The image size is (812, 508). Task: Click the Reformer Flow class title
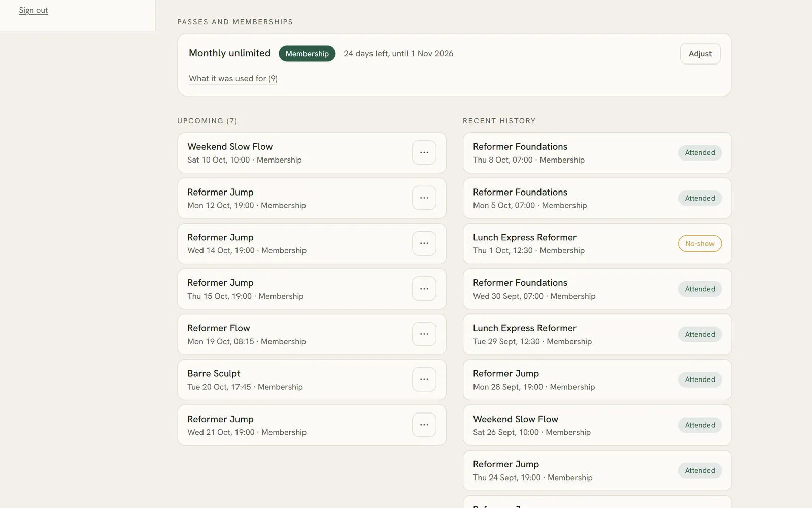(x=218, y=328)
